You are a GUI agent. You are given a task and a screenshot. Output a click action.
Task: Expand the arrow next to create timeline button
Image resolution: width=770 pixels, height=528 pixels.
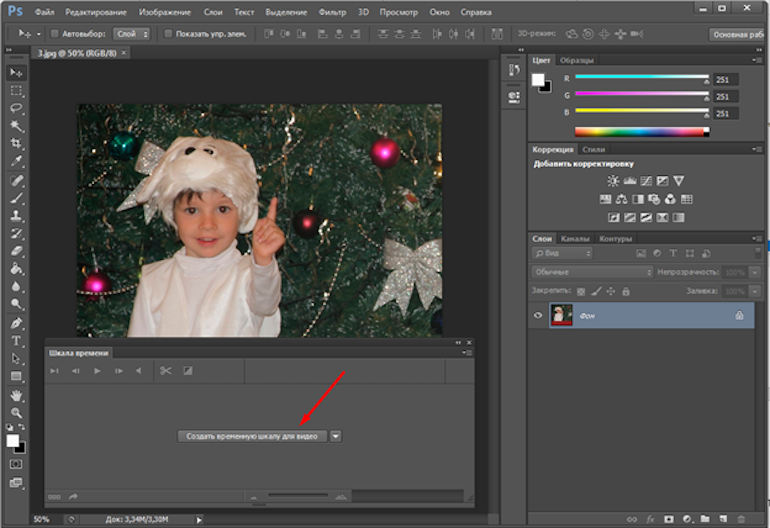click(336, 436)
